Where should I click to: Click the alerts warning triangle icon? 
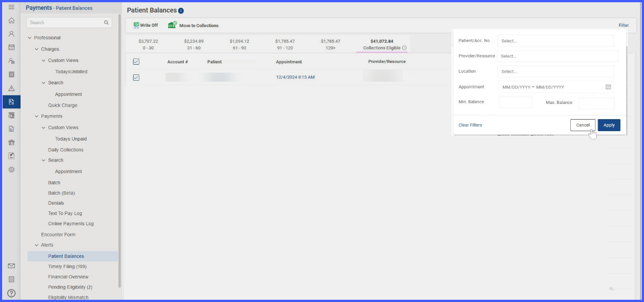pyautogui.click(x=12, y=88)
